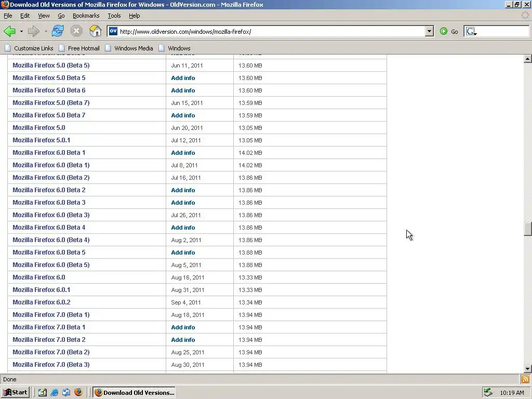This screenshot has height=399, width=532.
Task: Click the Forward arrow button
Action: 33,32
